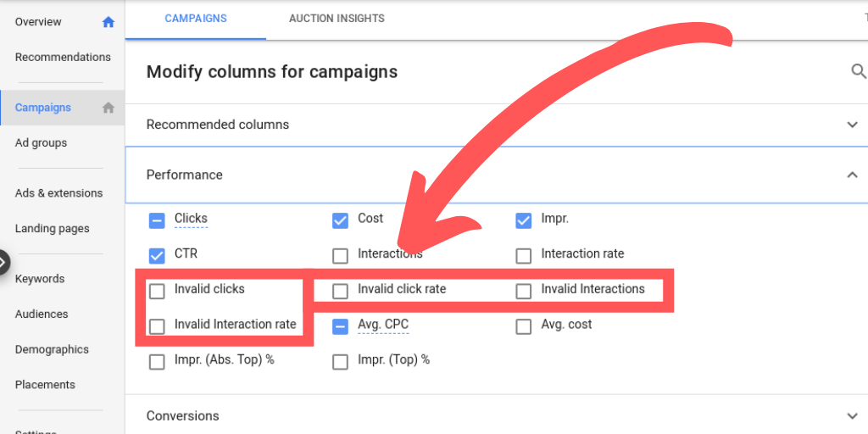Navigate to Landing pages
Screen dimensions: 868x434
(52, 229)
